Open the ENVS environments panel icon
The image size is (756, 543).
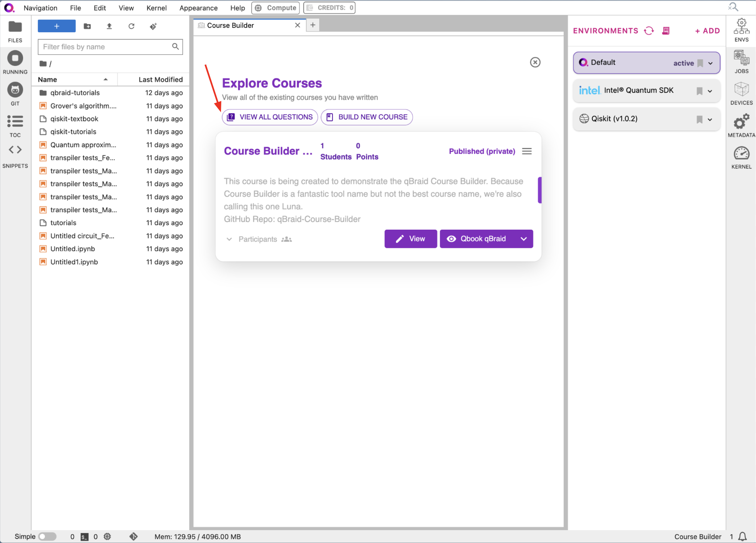[741, 30]
